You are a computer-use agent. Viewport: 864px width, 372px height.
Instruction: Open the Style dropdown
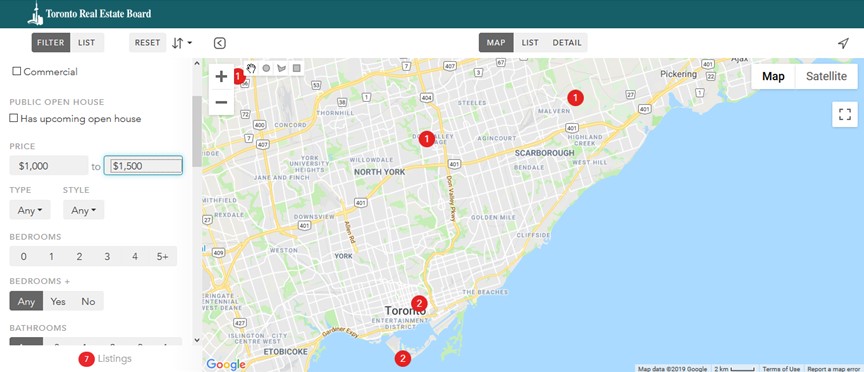[83, 210]
